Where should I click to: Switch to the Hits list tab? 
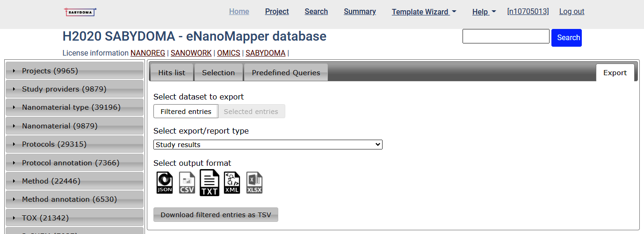(172, 73)
